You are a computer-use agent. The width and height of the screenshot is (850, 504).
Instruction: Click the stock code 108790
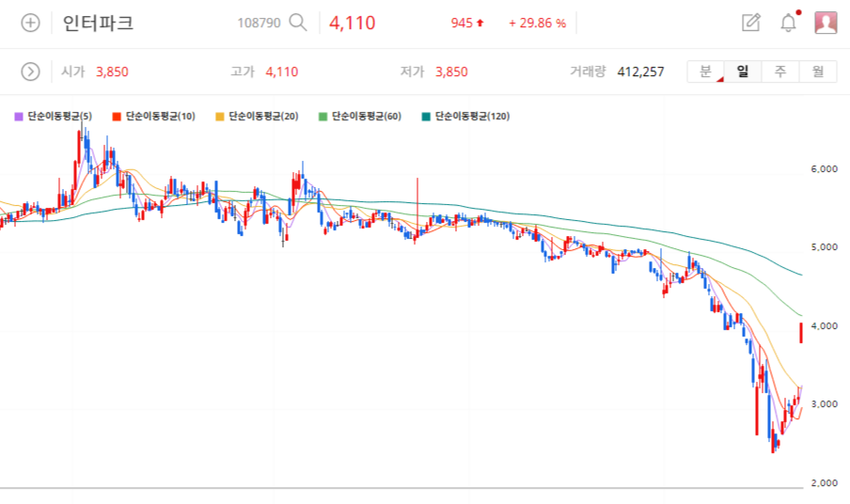point(260,23)
